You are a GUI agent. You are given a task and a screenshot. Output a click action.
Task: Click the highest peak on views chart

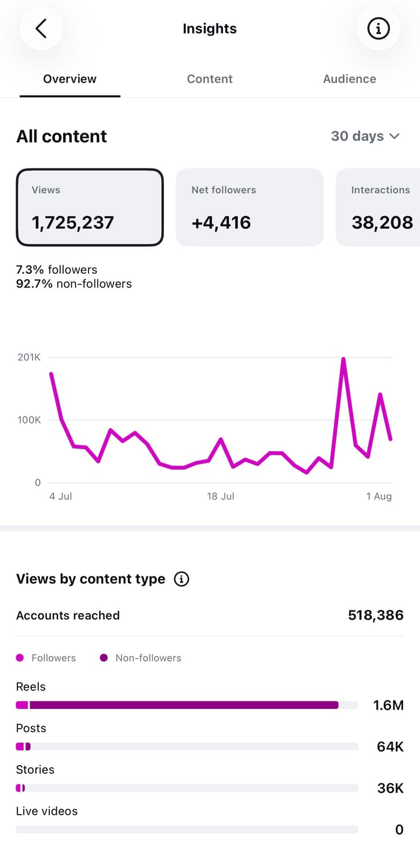(x=344, y=359)
